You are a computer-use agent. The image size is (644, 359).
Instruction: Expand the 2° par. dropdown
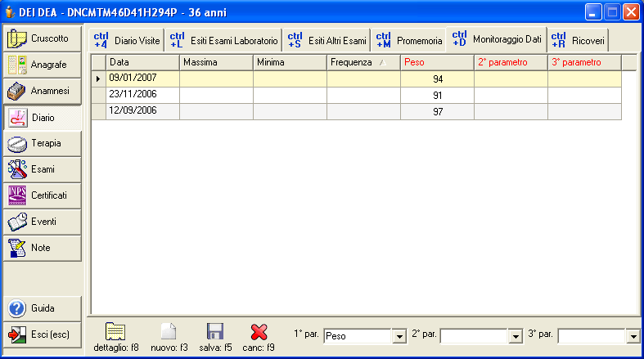coord(515,336)
